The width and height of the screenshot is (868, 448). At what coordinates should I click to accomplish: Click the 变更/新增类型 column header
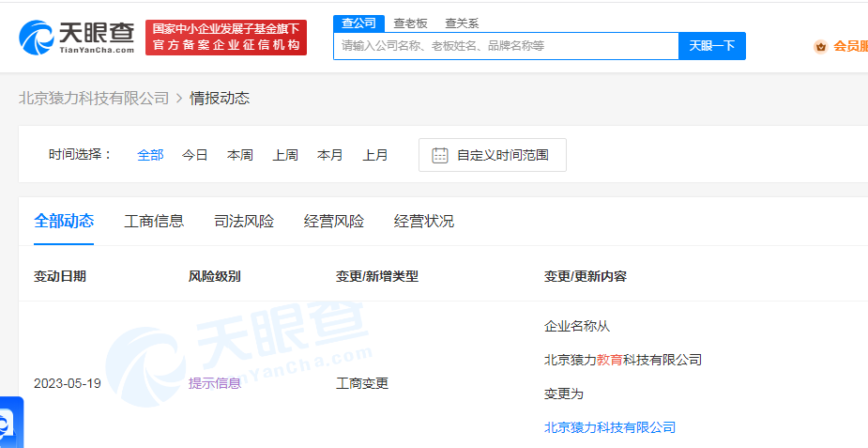377,276
